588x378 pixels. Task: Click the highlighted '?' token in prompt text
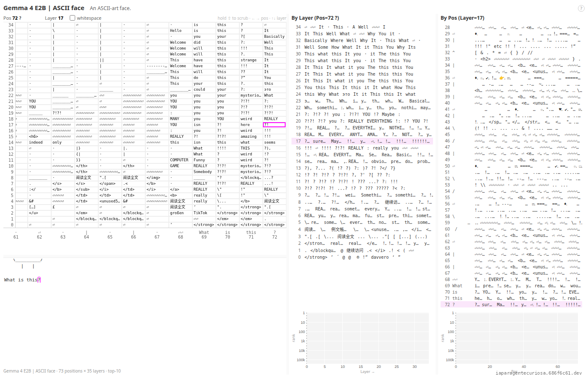click(x=39, y=280)
